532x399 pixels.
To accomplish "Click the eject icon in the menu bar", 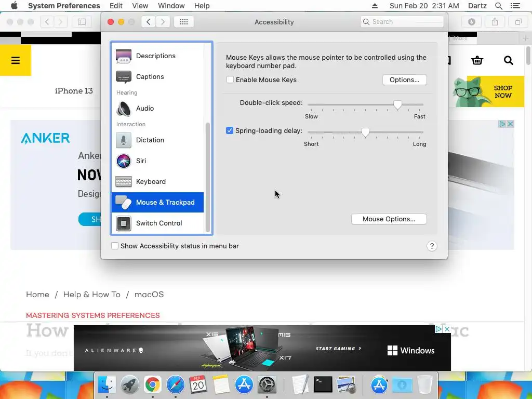I will tap(375, 6).
